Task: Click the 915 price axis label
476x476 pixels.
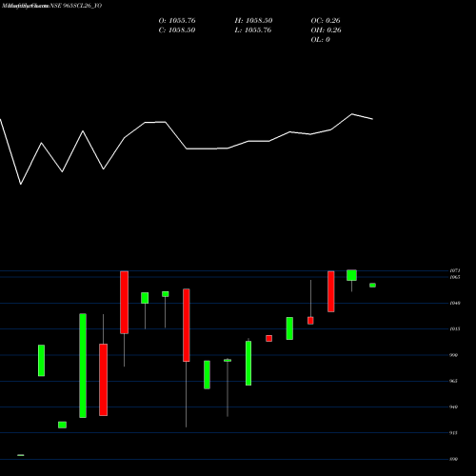Action: pyautogui.click(x=454, y=433)
